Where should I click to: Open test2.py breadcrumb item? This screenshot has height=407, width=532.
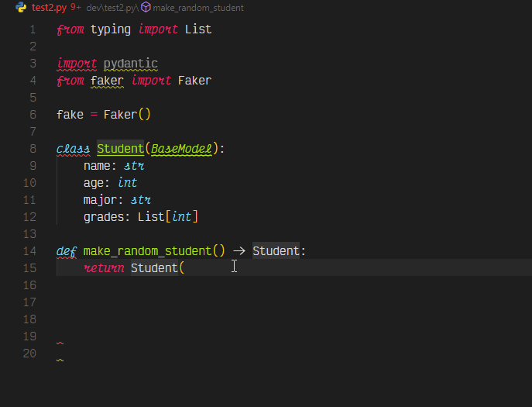click(x=50, y=8)
